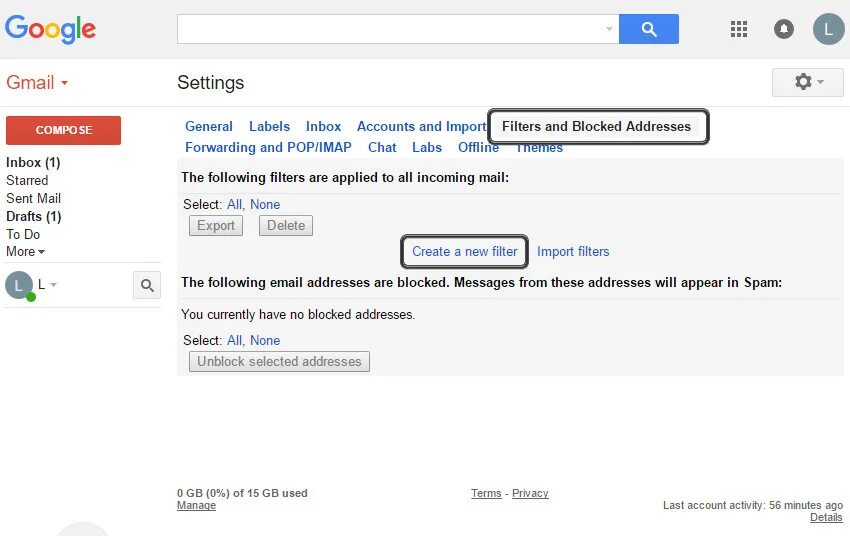Select None under filters
This screenshot has width=850, height=536.
265,205
